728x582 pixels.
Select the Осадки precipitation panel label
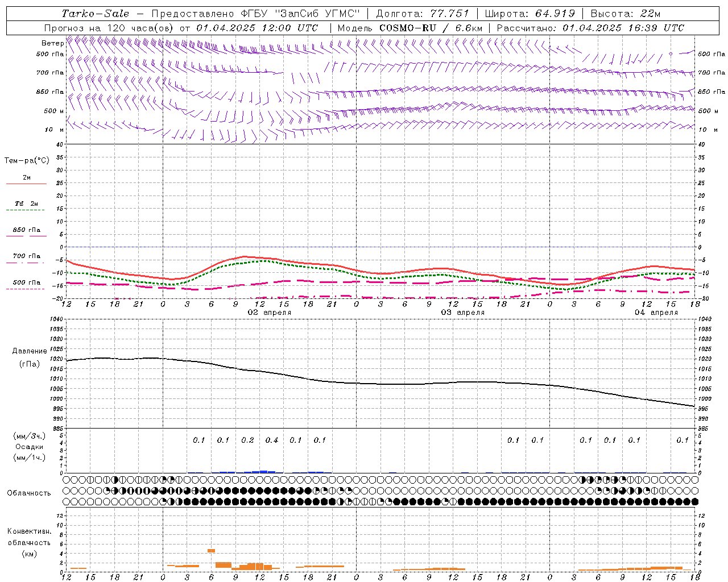[30, 447]
